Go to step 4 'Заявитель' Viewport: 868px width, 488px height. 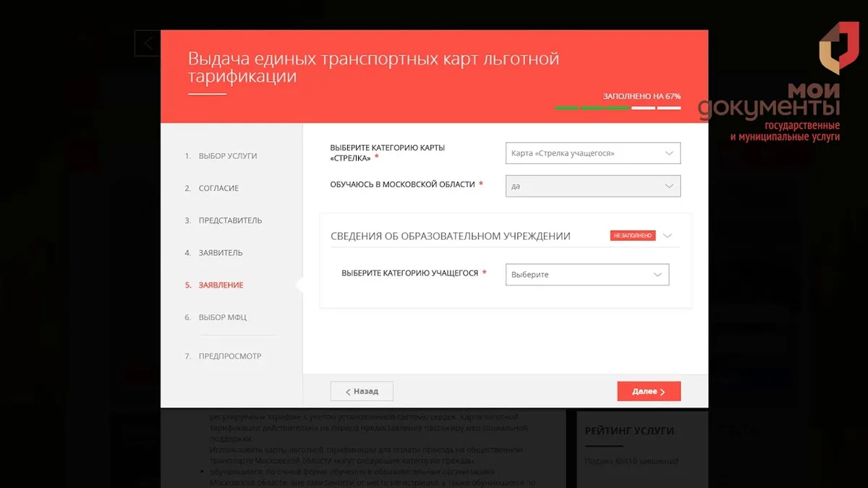[214, 253]
